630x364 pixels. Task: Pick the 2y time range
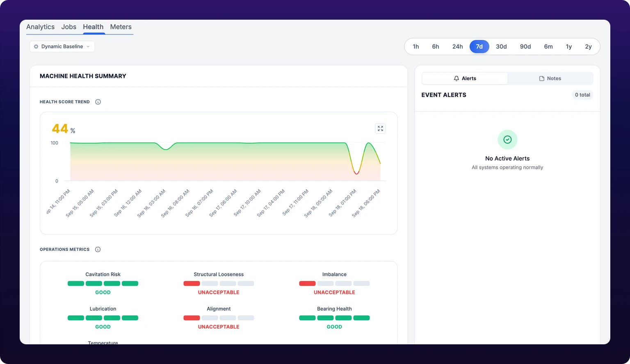point(588,47)
